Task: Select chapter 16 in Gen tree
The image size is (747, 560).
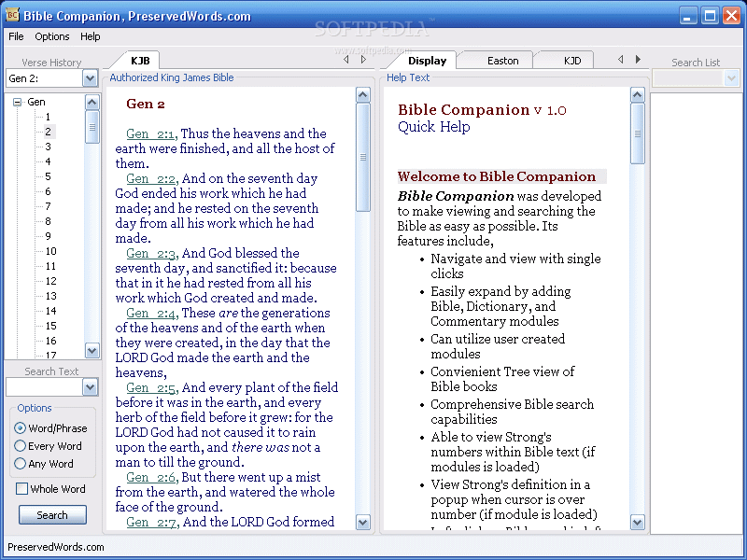Action: (x=51, y=341)
